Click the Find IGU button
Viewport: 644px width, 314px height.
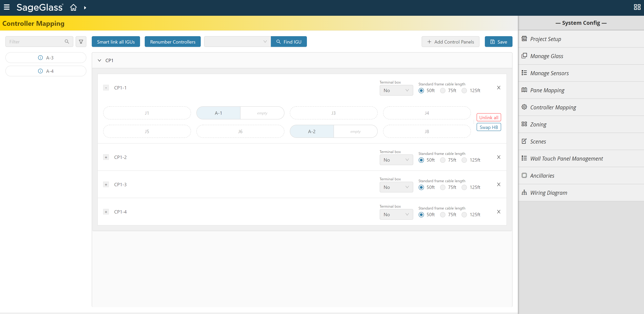click(x=289, y=41)
